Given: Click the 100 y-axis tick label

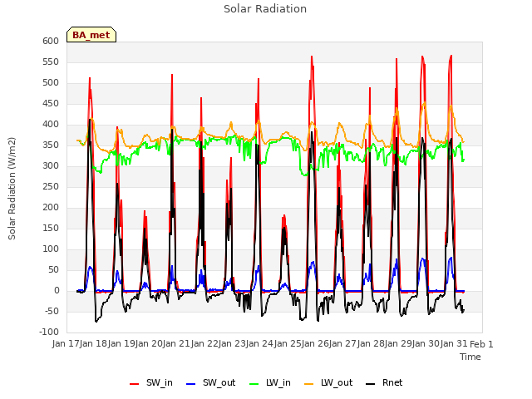Looking at the screenshot, I should click(51, 249).
